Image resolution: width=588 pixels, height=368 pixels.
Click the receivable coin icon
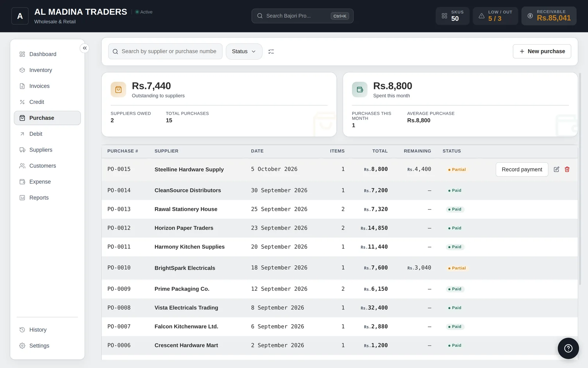pos(530,16)
